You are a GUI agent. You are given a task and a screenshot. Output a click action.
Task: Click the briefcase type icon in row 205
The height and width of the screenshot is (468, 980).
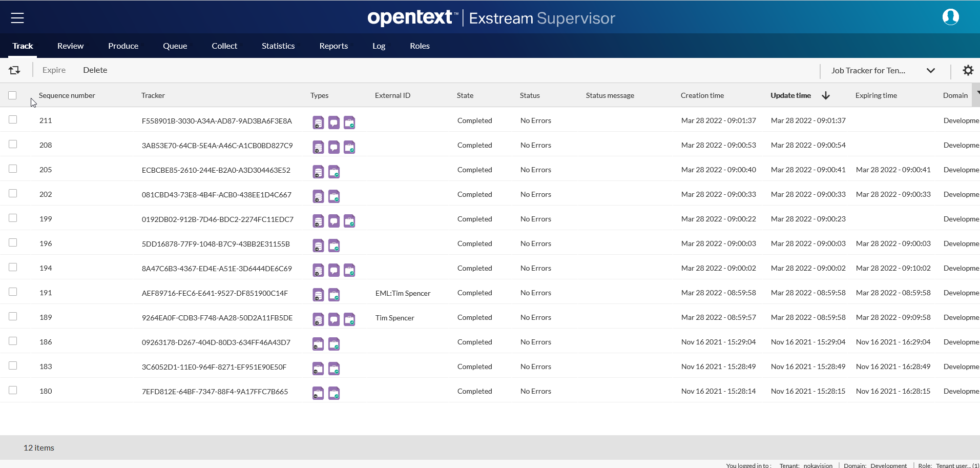(x=333, y=172)
